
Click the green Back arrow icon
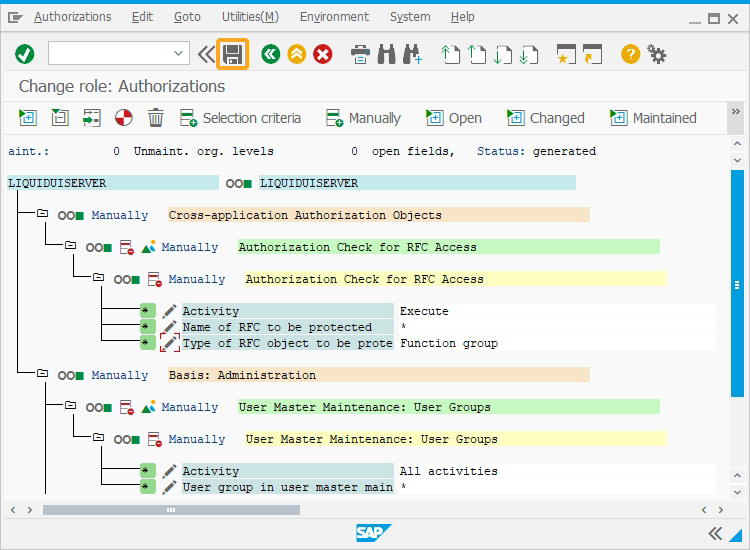click(270, 54)
